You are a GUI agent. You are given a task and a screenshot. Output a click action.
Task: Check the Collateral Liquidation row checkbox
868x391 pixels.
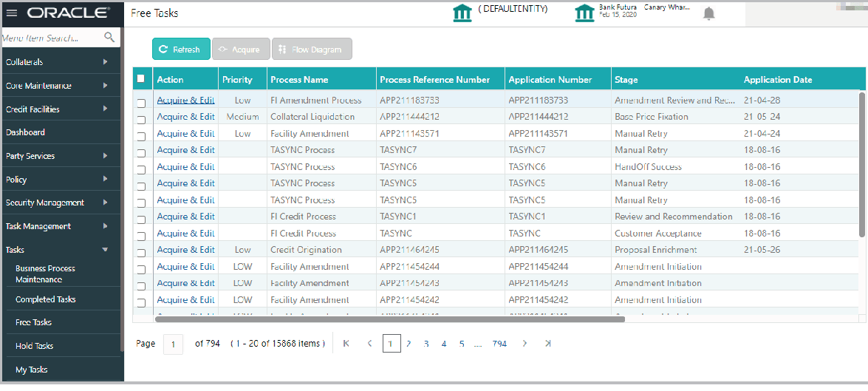pos(141,120)
